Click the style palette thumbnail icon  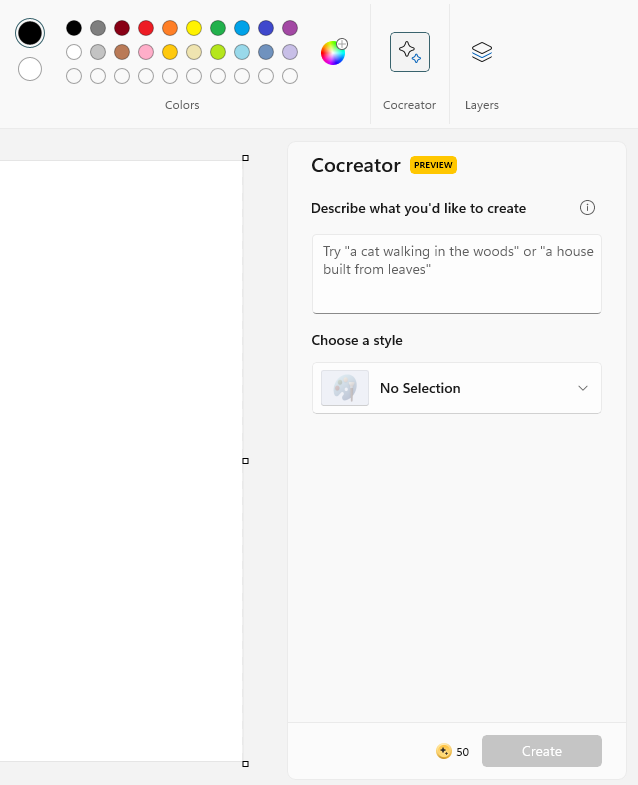(345, 388)
